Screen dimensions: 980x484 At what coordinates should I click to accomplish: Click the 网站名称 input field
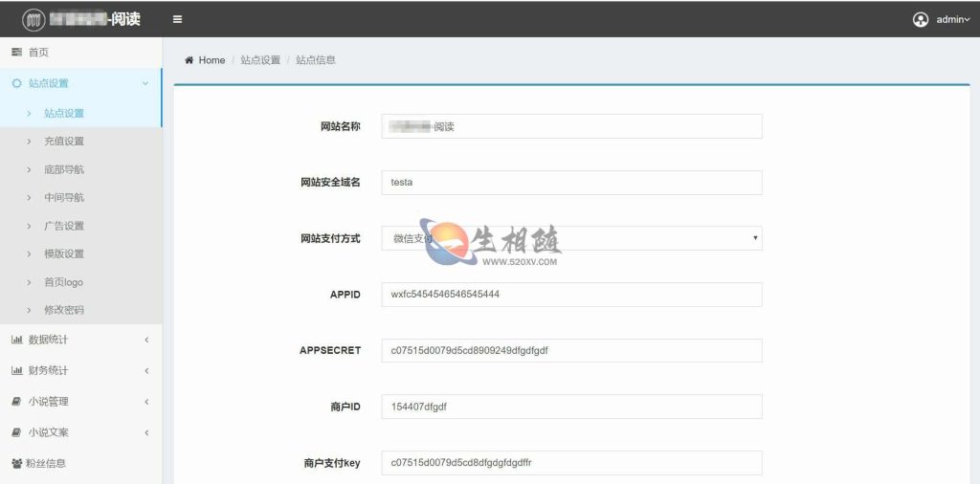click(572, 126)
